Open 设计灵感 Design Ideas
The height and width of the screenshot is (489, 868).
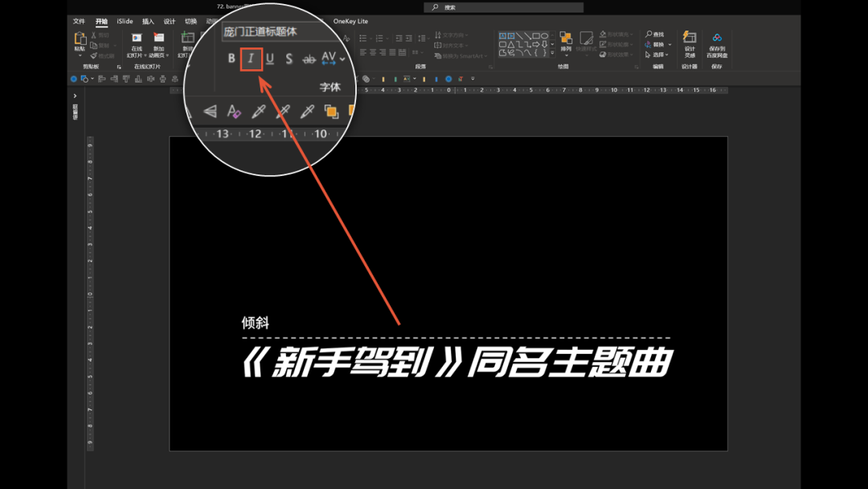(689, 44)
